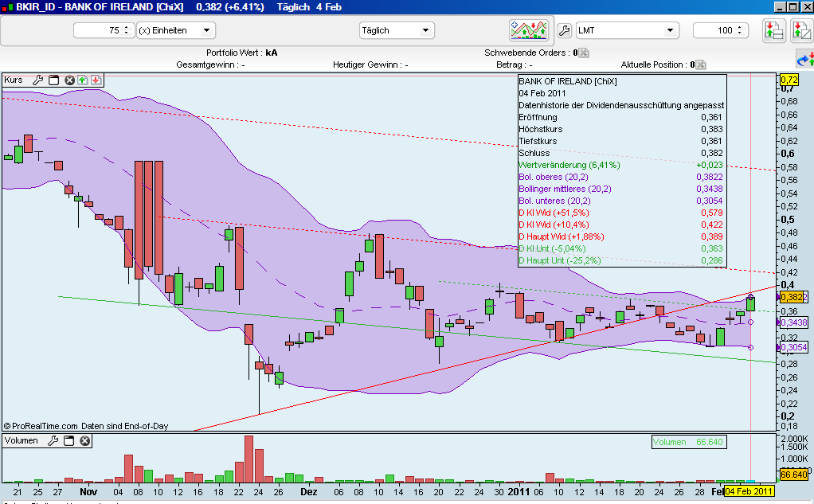The image size is (814, 504).
Task: Click D Kl Unt (-5,04%) row
Action: [621, 248]
